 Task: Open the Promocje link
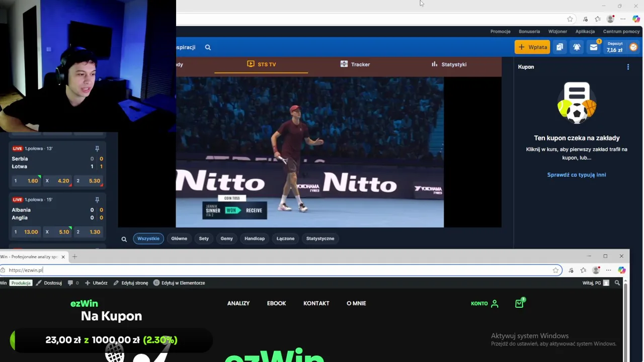[x=500, y=31]
